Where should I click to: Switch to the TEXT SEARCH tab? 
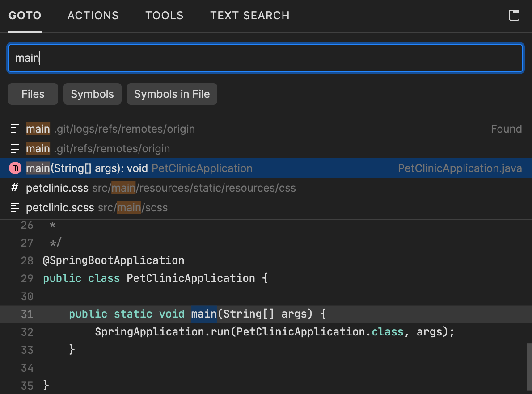[249, 15]
